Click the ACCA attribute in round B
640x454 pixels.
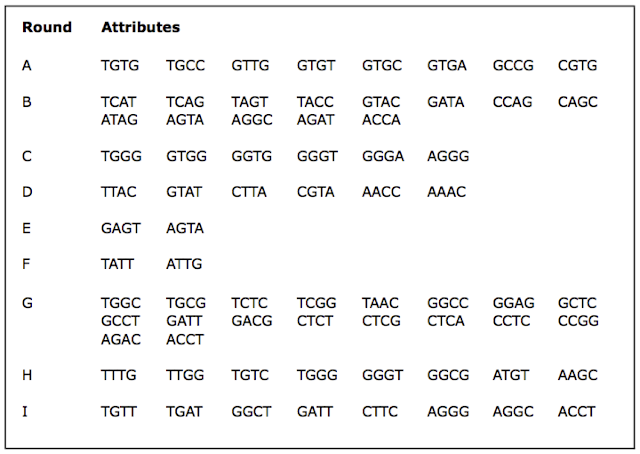(381, 120)
